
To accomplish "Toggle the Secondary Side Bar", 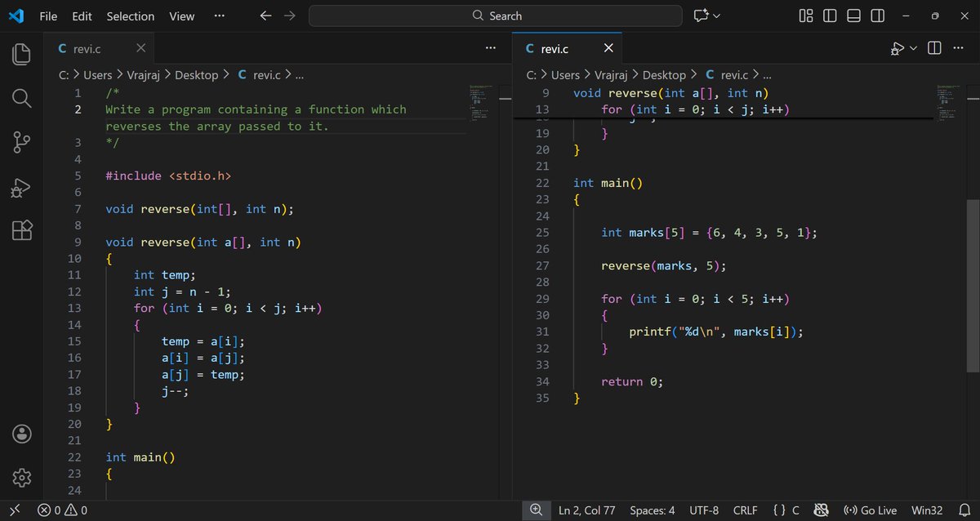I will 877,16.
